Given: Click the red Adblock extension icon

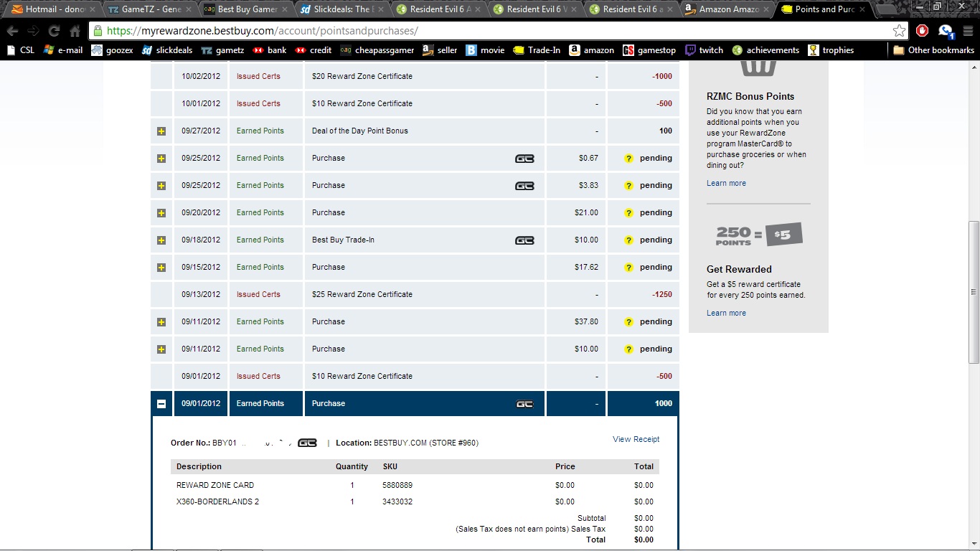Looking at the screenshot, I should pos(923,31).
